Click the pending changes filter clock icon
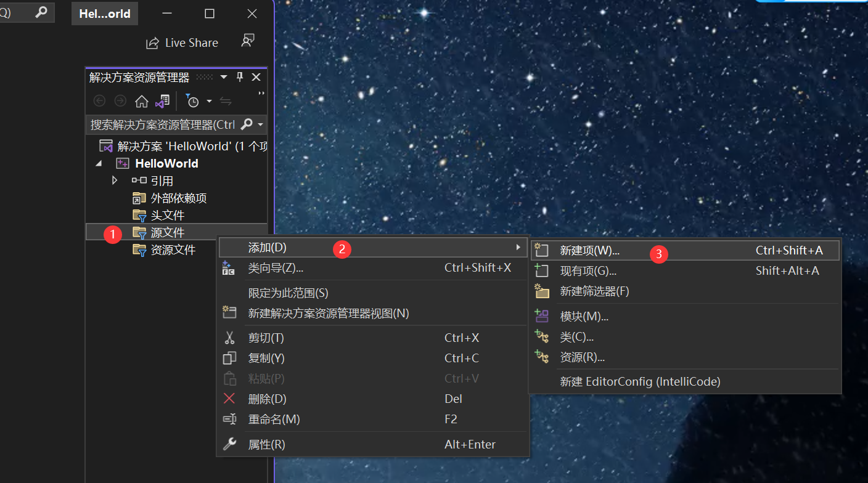 tap(193, 101)
